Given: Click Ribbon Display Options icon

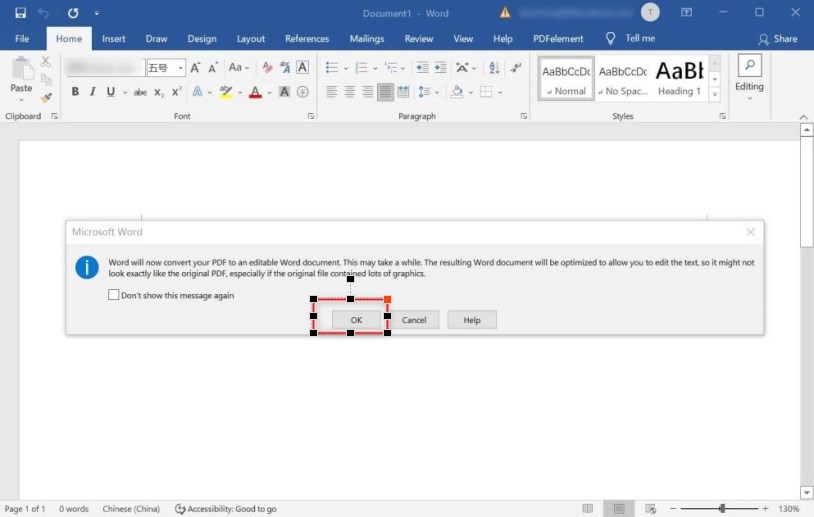Looking at the screenshot, I should coord(686,12).
